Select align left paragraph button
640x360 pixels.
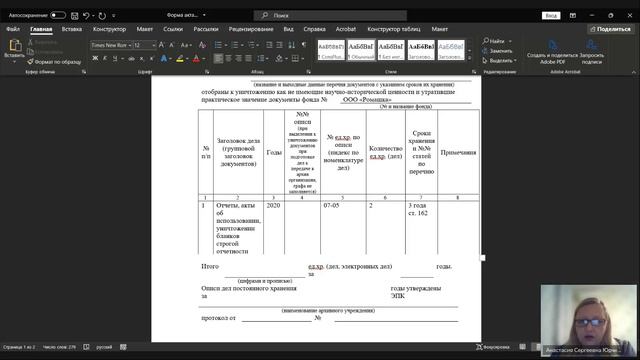tap(218, 59)
